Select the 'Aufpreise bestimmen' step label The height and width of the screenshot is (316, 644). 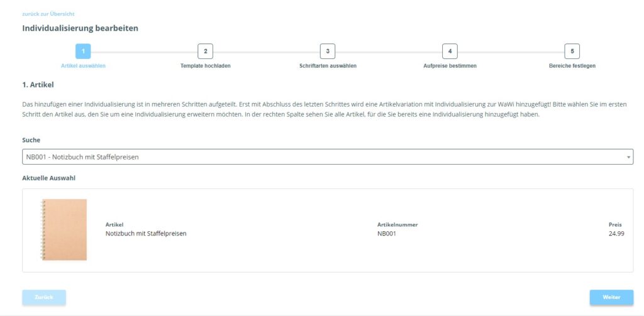(450, 66)
